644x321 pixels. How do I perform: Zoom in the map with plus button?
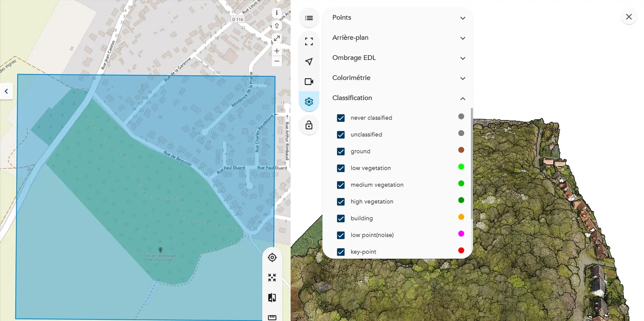click(x=277, y=51)
